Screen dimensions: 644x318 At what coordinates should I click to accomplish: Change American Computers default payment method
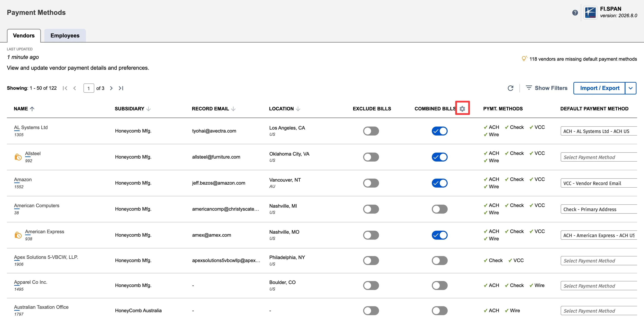[x=599, y=209]
